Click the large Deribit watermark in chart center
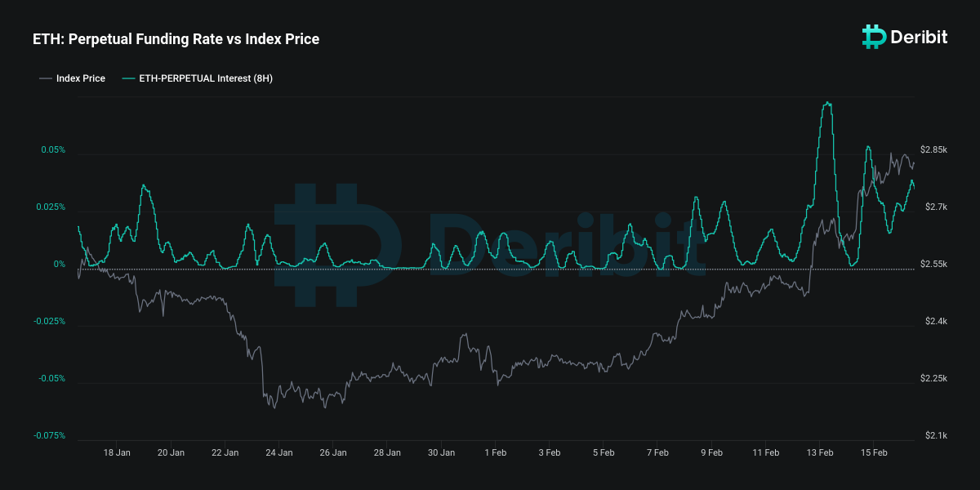Viewport: 980px width, 490px height. point(490,245)
